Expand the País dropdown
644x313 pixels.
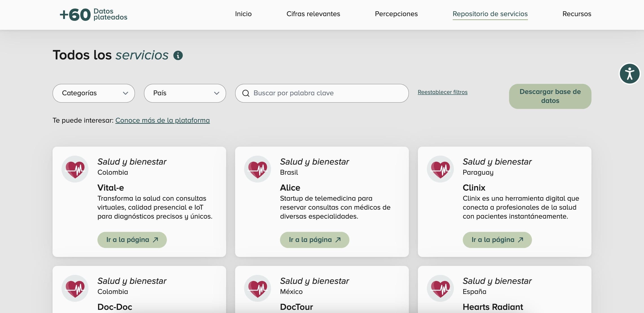[185, 93]
